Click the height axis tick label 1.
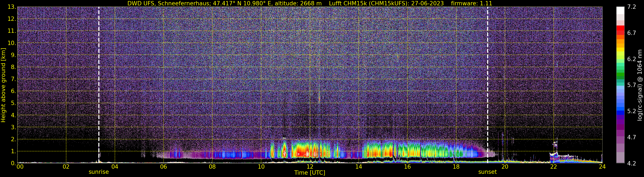644x177 pixels. coord(13,151)
